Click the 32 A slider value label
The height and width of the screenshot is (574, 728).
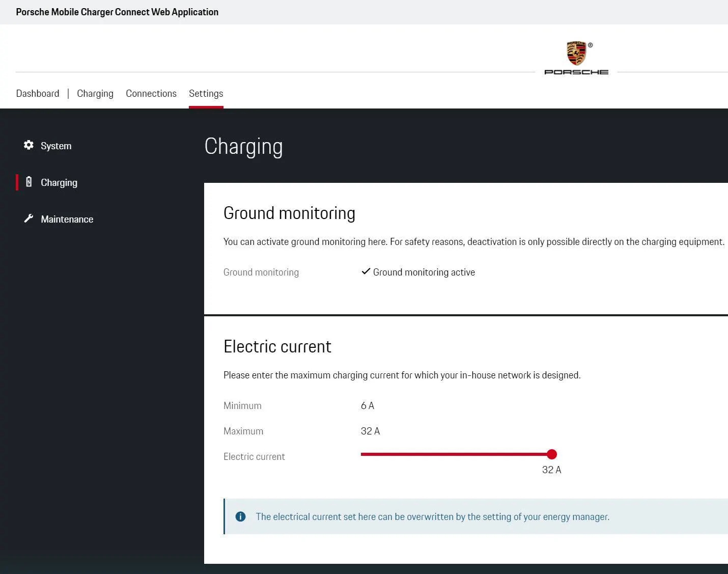551,470
